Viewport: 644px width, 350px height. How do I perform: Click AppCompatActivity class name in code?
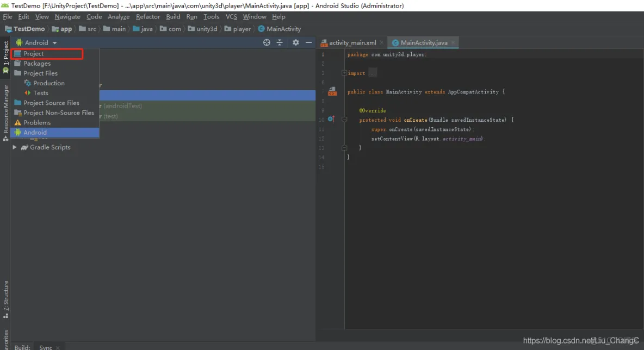pos(473,92)
